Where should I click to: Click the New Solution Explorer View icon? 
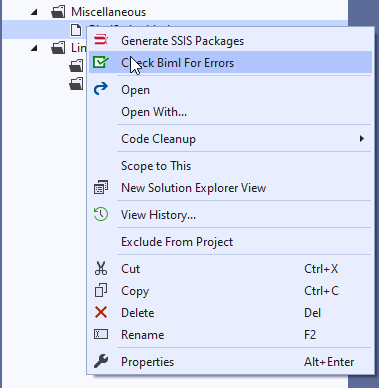(101, 187)
